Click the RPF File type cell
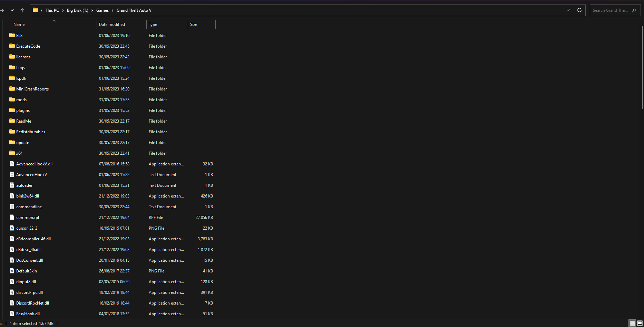The image size is (644, 327). 156,218
